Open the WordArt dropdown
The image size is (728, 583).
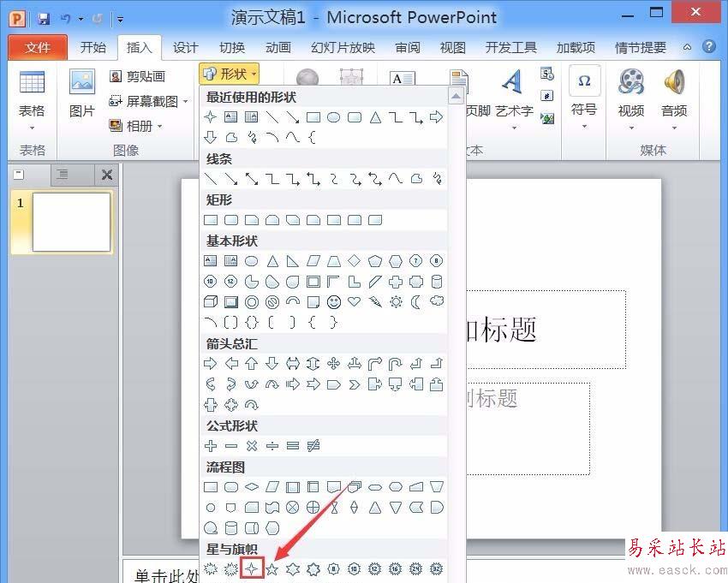pyautogui.click(x=515, y=101)
